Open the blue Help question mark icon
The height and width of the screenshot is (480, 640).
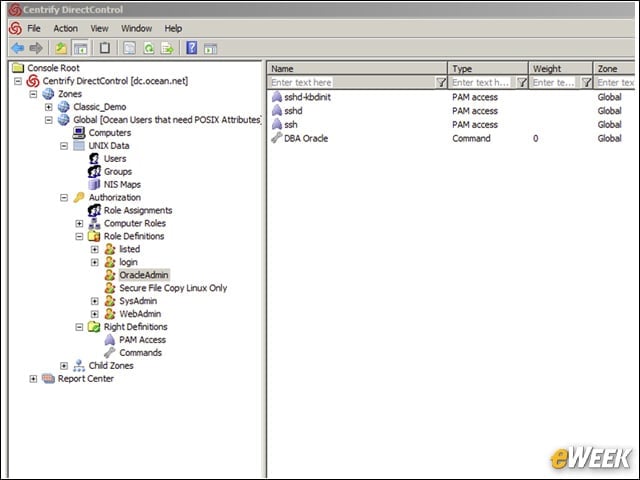click(191, 48)
